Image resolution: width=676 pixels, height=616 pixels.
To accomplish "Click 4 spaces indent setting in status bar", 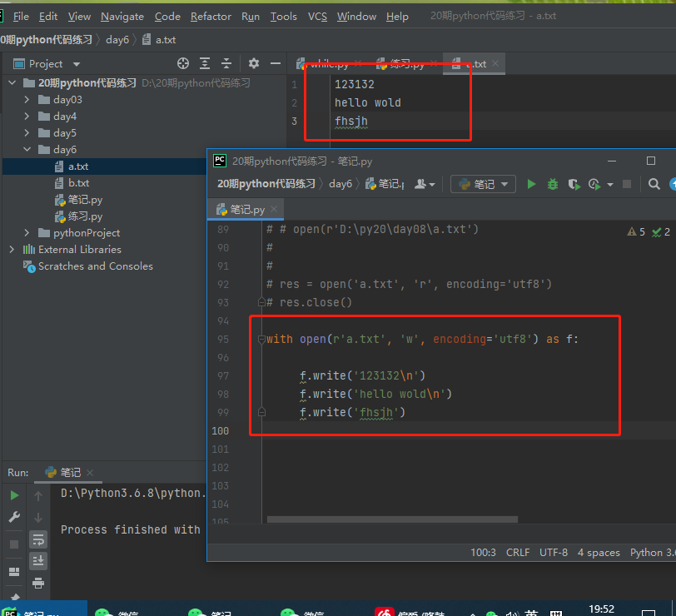I will pyautogui.click(x=599, y=552).
